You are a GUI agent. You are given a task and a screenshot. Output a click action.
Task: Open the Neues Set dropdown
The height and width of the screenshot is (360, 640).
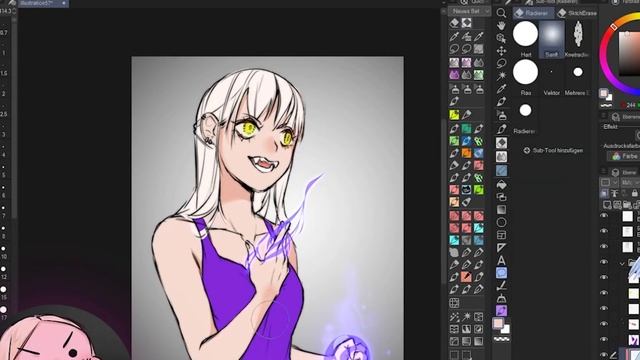click(x=469, y=11)
